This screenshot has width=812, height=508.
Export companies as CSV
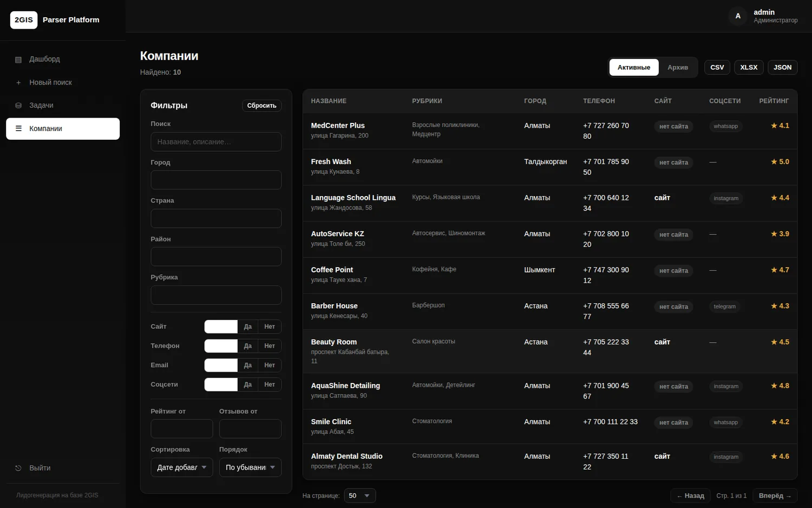(x=717, y=68)
